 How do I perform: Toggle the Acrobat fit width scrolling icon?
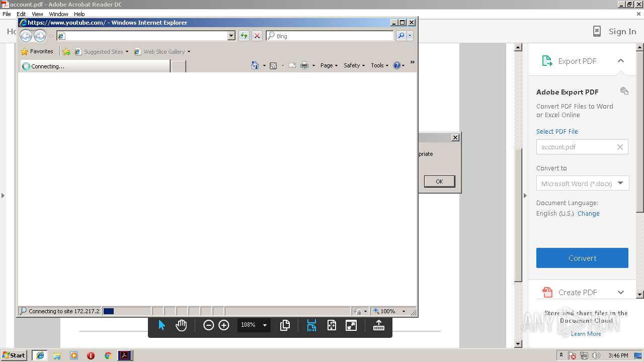click(x=311, y=325)
